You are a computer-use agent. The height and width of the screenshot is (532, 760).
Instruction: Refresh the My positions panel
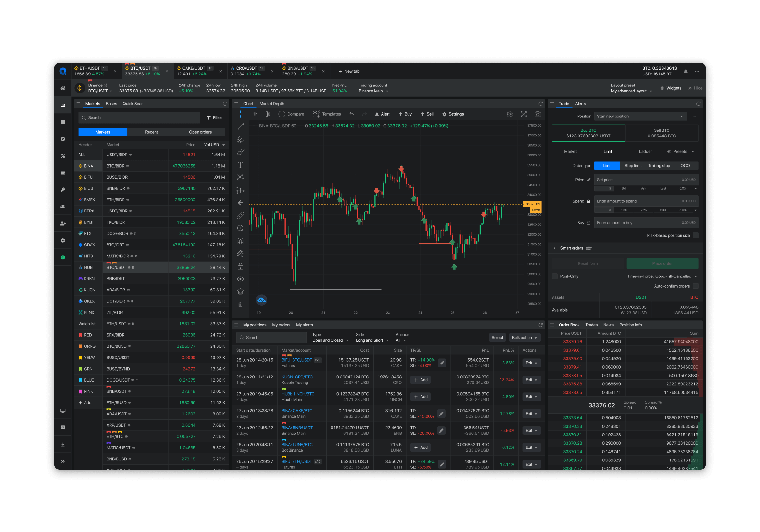click(x=541, y=325)
